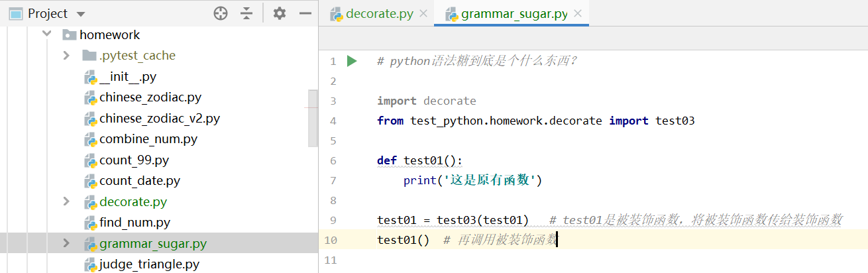Click Python icon on decorate.py tab
The height and width of the screenshot is (273, 868).
pyautogui.click(x=336, y=14)
